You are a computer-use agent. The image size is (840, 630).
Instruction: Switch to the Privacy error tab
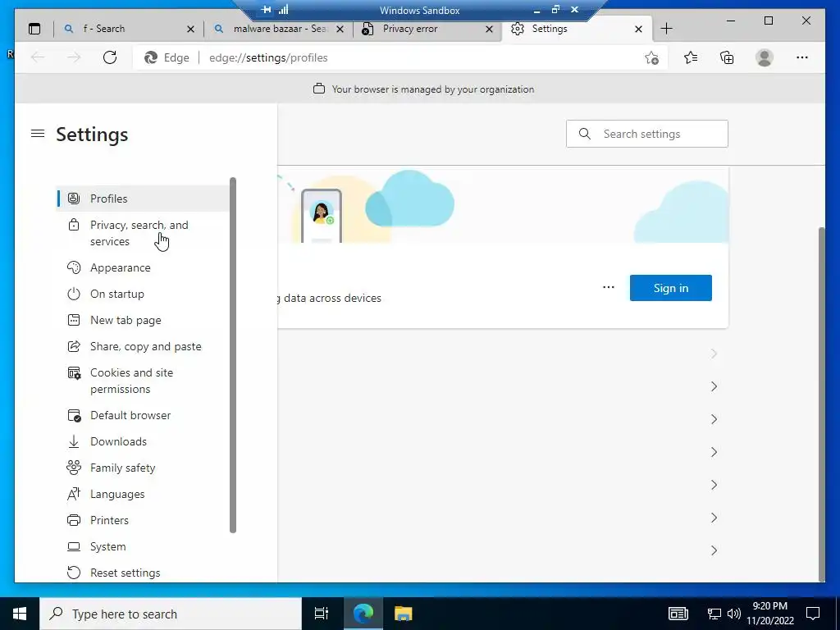pyautogui.click(x=427, y=29)
